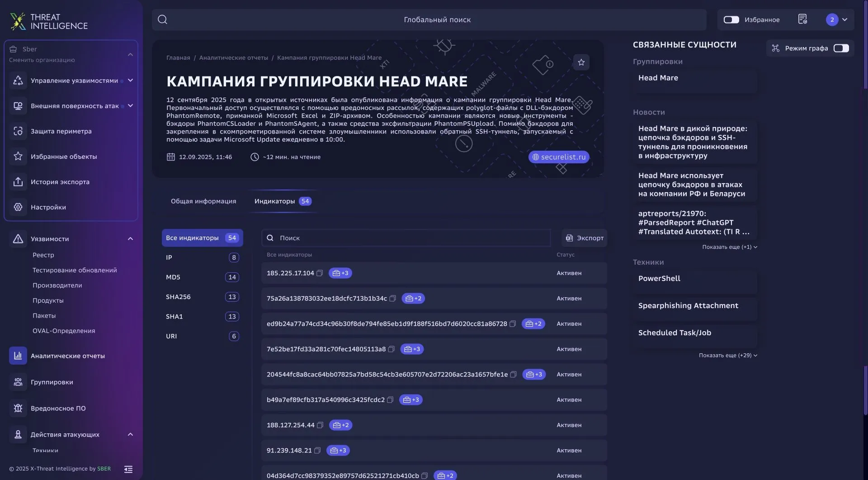Switch to the Общая информация tab

click(203, 201)
